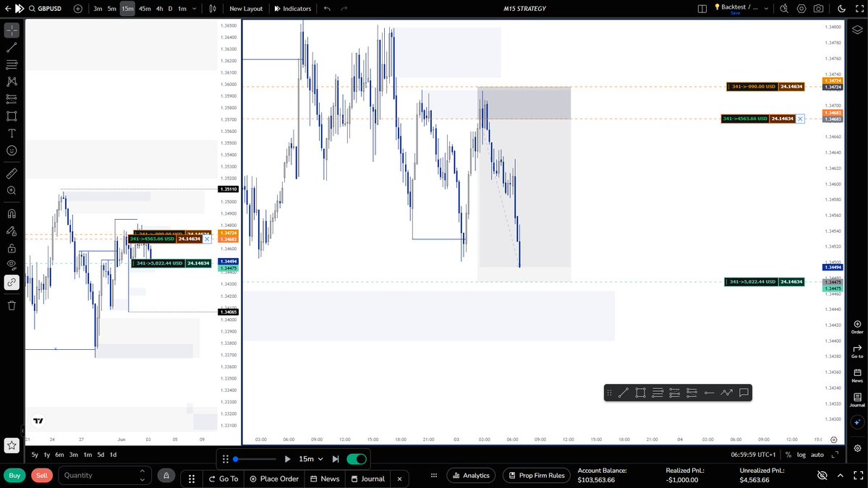The image size is (868, 488).
Task: Open the Order panel on right sidebar
Action: (857, 328)
